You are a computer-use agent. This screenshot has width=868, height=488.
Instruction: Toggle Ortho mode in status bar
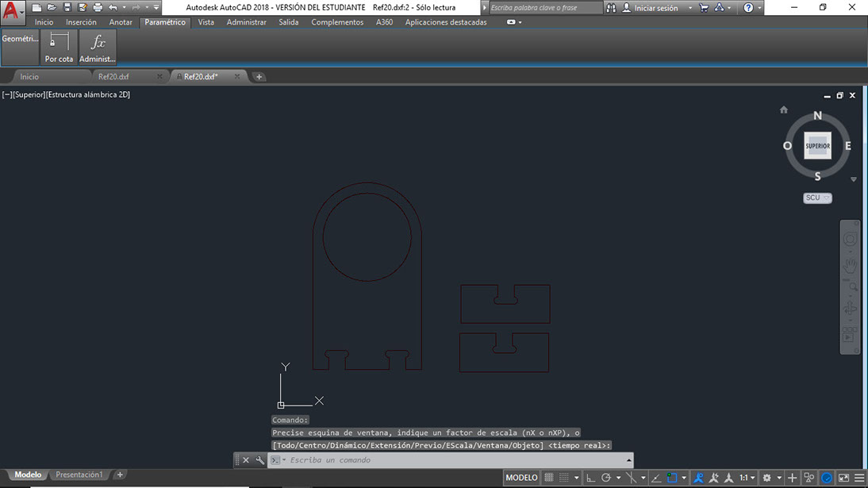pos(590,478)
